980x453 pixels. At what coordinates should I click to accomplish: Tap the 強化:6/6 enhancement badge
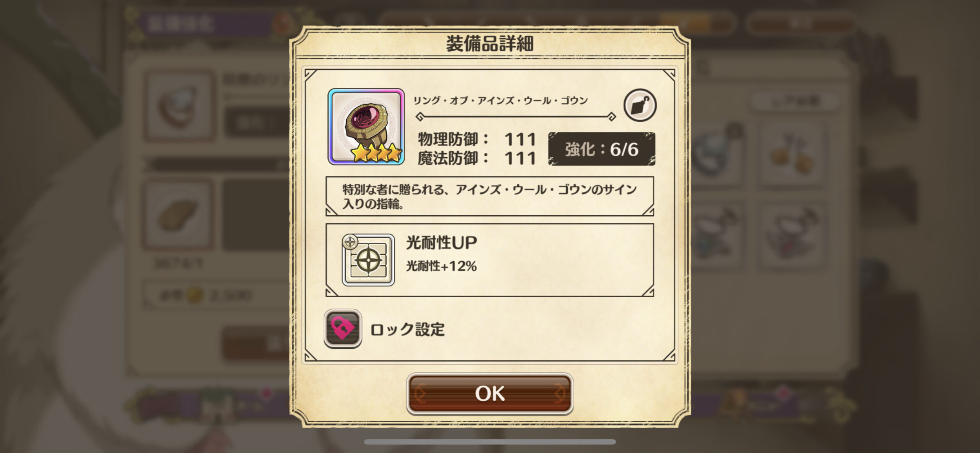(x=601, y=149)
